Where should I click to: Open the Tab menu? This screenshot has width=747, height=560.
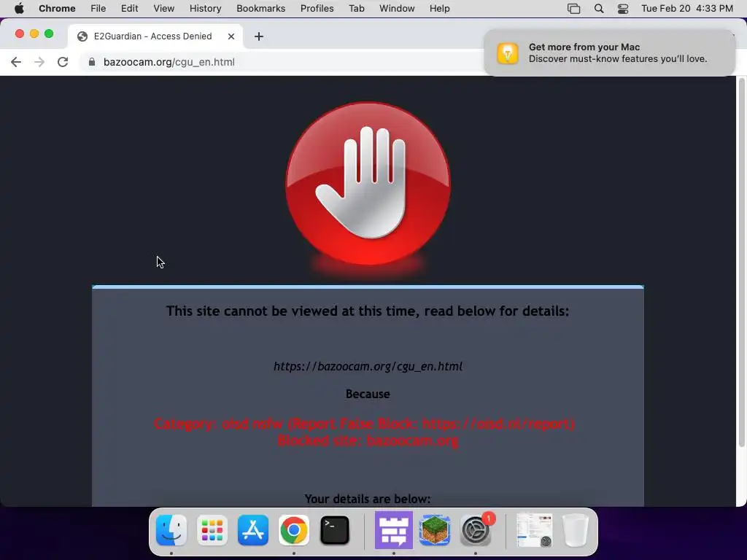(x=356, y=8)
